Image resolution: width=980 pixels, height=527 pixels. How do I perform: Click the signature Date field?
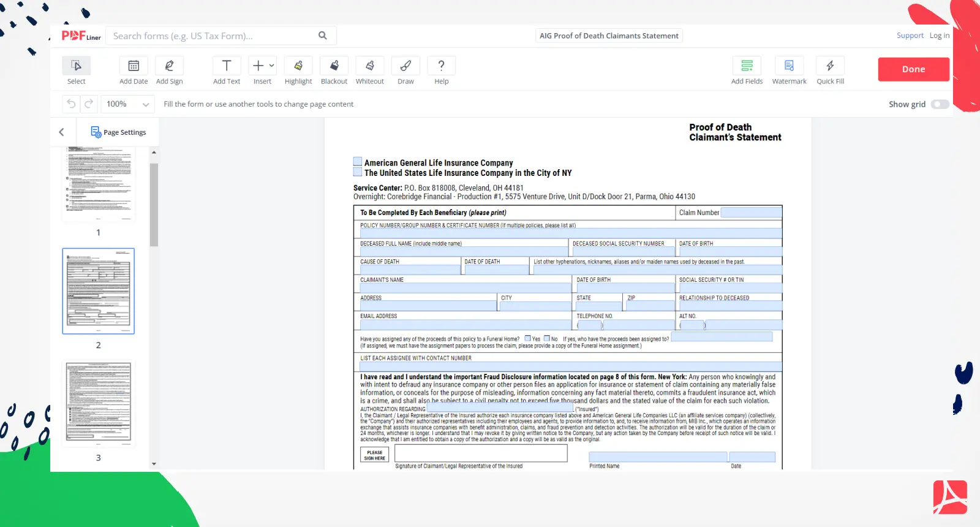point(753,457)
